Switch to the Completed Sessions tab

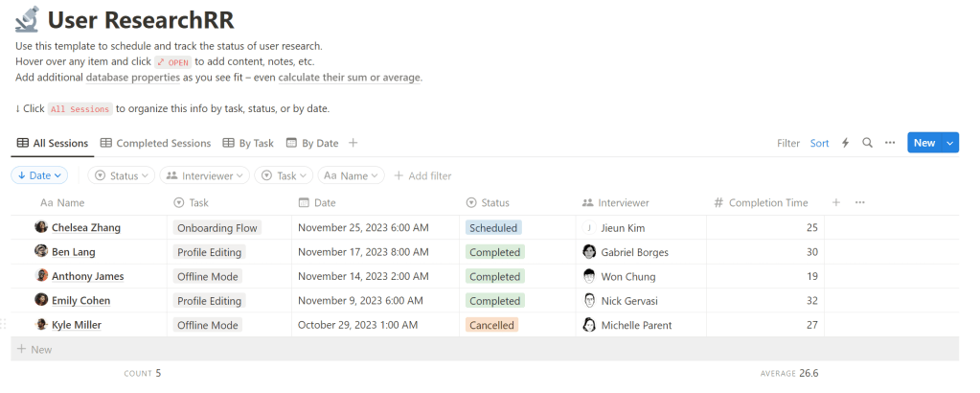point(155,143)
